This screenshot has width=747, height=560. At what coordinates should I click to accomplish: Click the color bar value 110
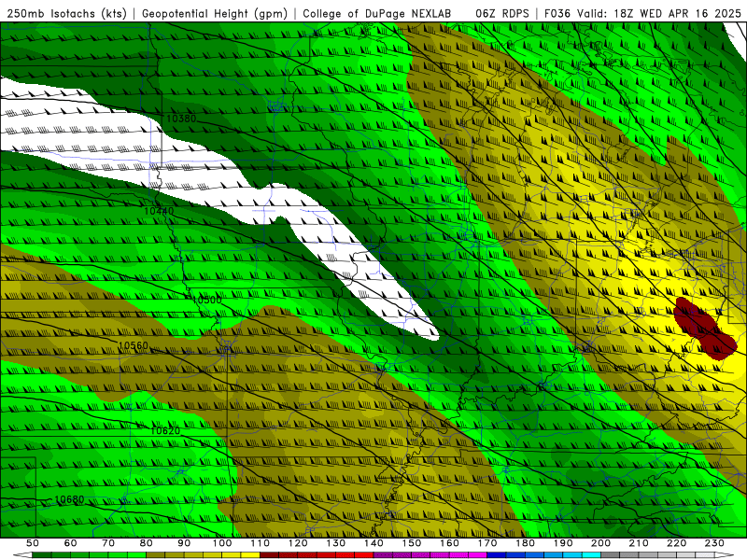click(x=261, y=543)
